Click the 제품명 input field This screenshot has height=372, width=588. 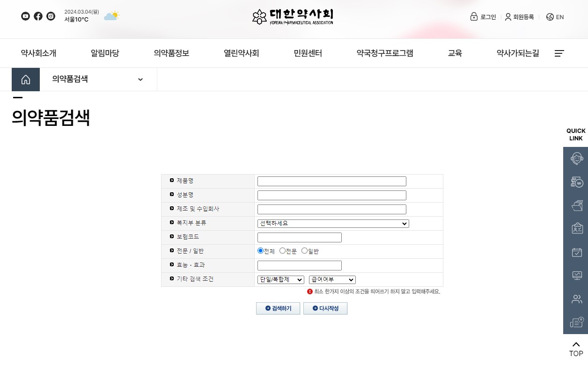(331, 181)
